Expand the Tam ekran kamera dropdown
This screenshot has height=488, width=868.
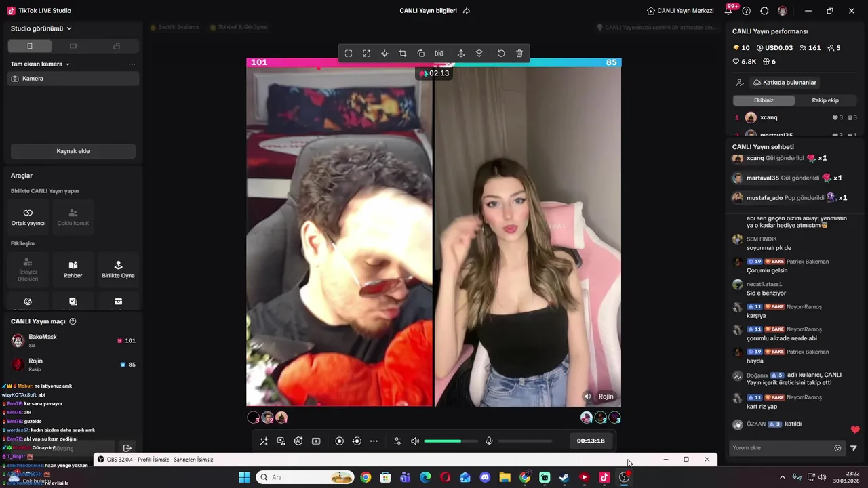[41, 64]
